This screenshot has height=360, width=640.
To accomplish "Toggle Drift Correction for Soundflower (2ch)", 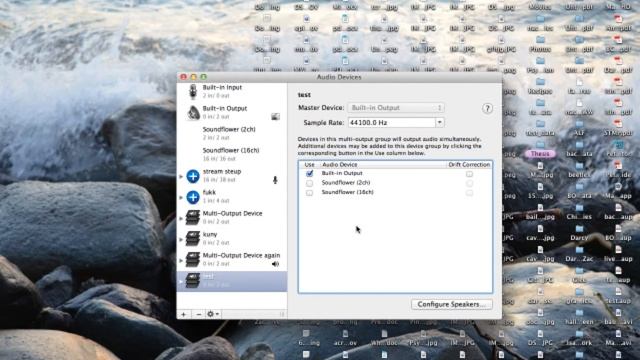I will (469, 183).
